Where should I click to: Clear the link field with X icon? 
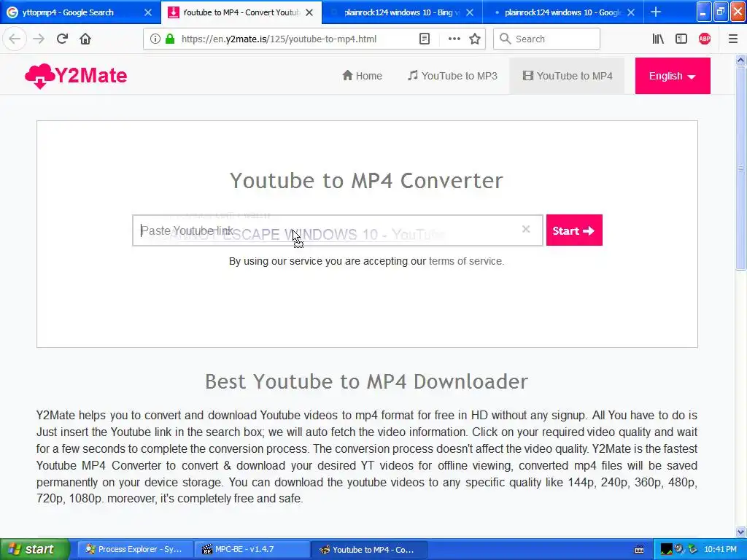click(526, 229)
